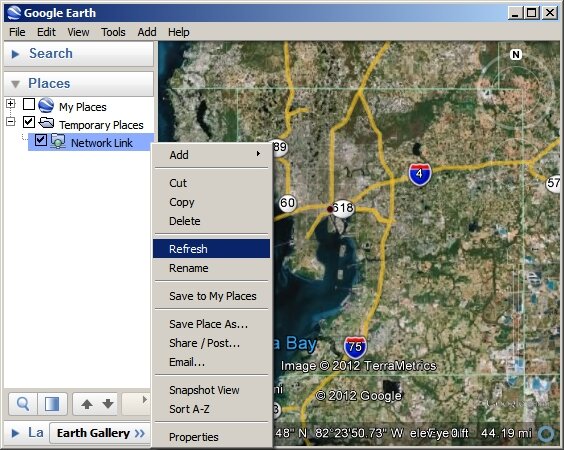Open the File menu
This screenshot has height=450, width=564.
coord(17,32)
